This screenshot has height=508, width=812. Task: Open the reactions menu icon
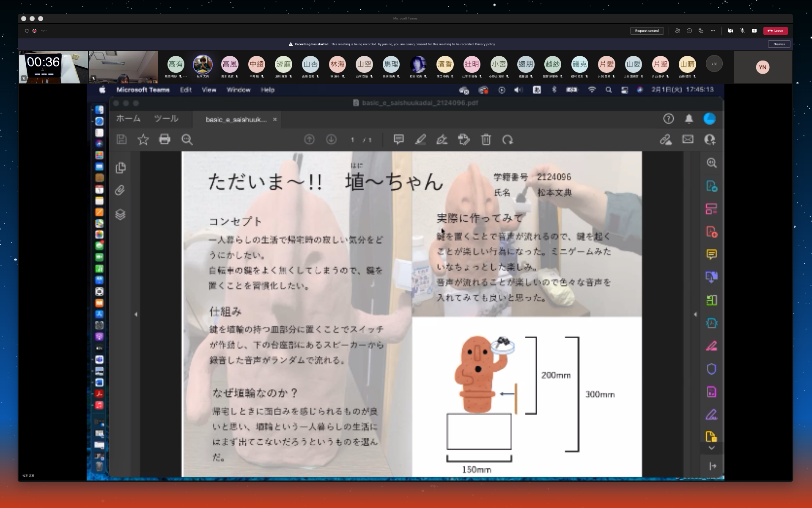[x=701, y=31]
